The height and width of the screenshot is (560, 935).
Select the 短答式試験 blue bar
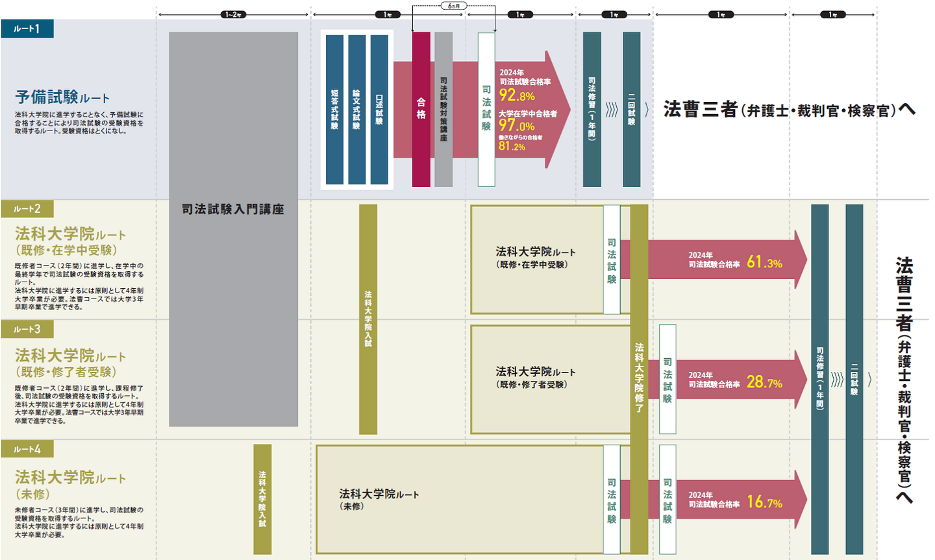coord(334,109)
